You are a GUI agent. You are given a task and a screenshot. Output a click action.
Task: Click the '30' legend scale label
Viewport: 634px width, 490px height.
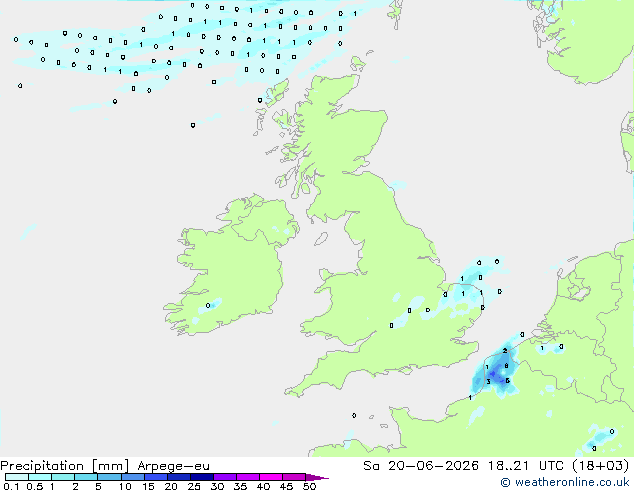[217, 486]
